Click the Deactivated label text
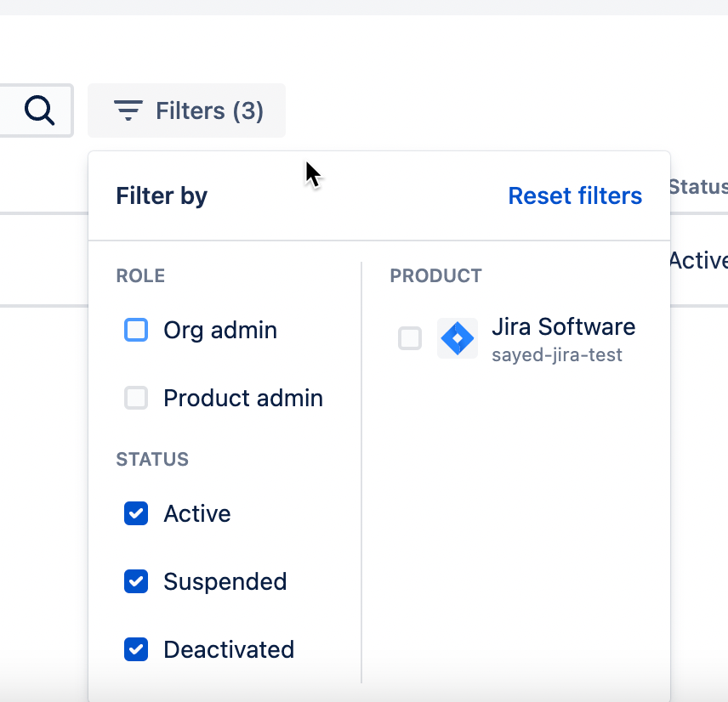 [x=229, y=649]
